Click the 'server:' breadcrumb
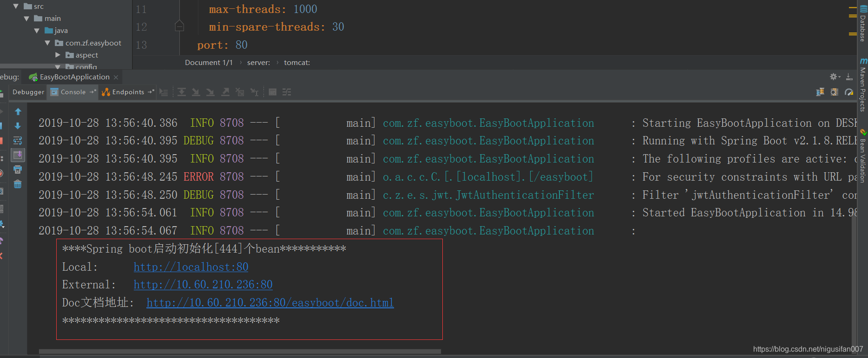The height and width of the screenshot is (358, 868). tap(258, 62)
